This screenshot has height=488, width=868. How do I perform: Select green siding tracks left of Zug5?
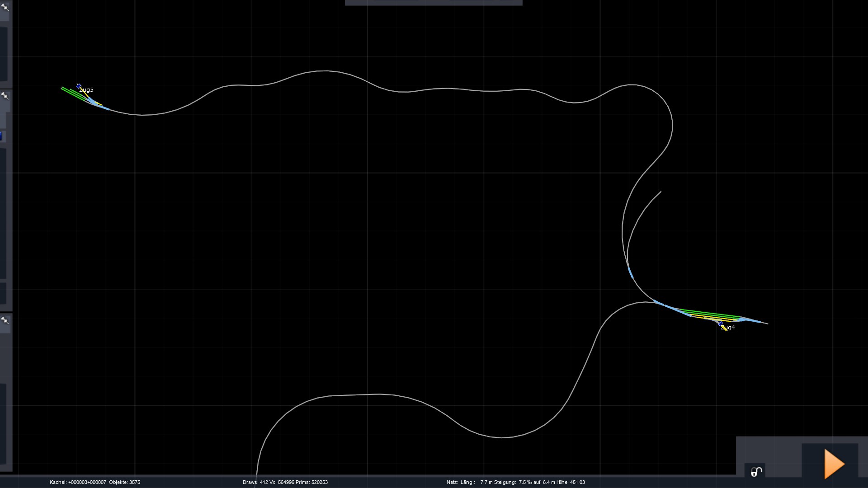(x=70, y=92)
